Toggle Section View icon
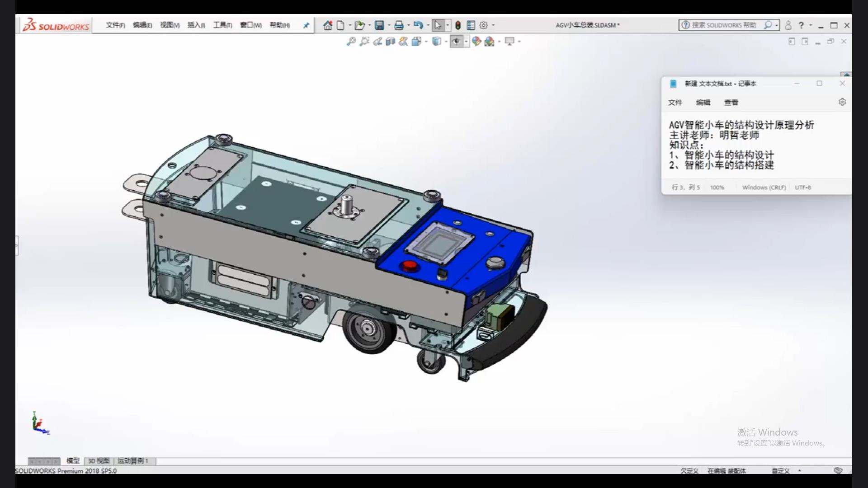The width and height of the screenshot is (868, 488). [390, 42]
